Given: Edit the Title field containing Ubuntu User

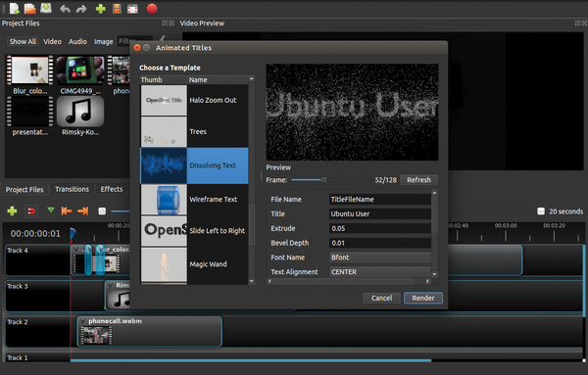Looking at the screenshot, I should [x=380, y=213].
